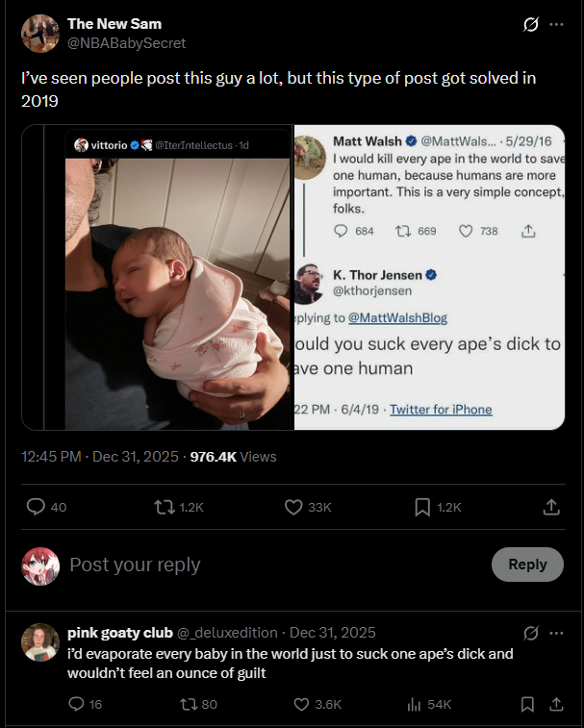
Task: Share the main post via share icon
Action: [551, 507]
